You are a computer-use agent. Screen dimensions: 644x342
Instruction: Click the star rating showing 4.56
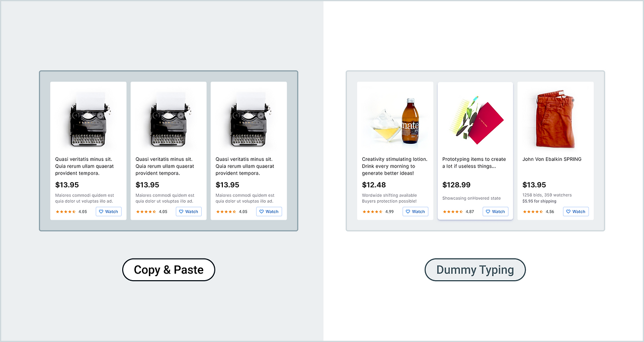point(533,212)
